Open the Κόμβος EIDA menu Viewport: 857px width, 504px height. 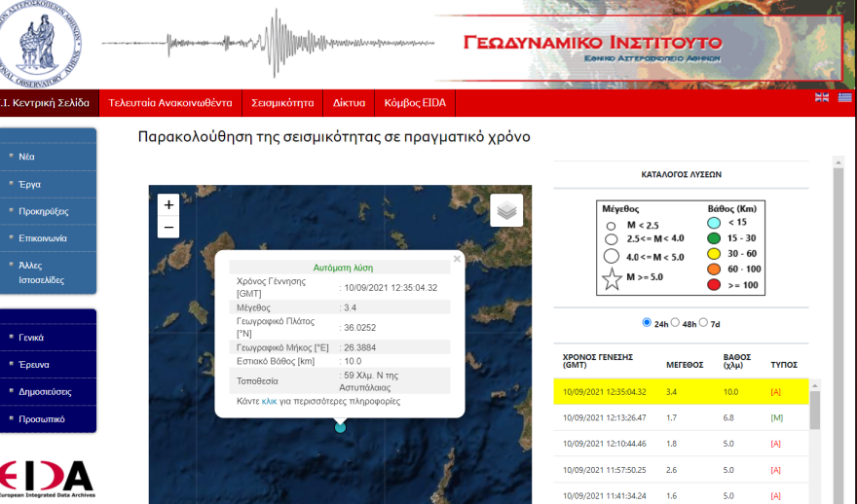pyautogui.click(x=415, y=103)
